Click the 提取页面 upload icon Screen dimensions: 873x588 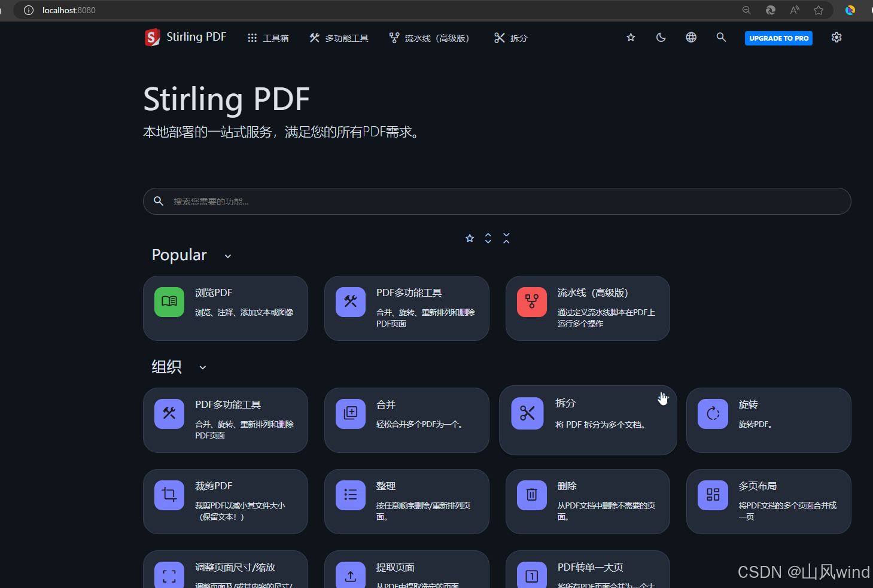coord(351,575)
